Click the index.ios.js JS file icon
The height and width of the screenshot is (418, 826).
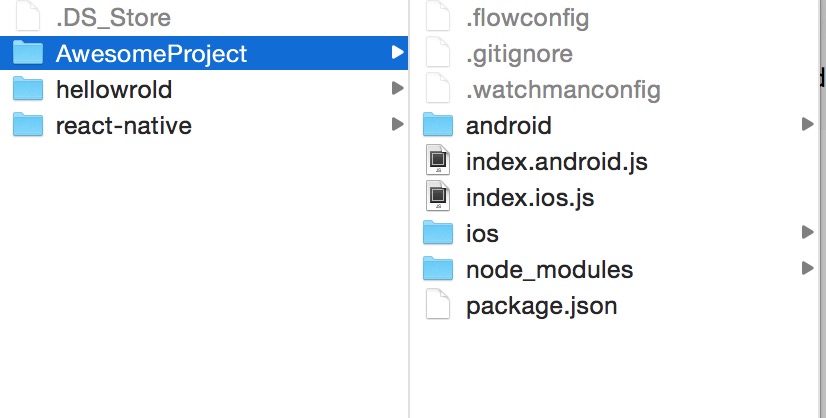pos(438,196)
